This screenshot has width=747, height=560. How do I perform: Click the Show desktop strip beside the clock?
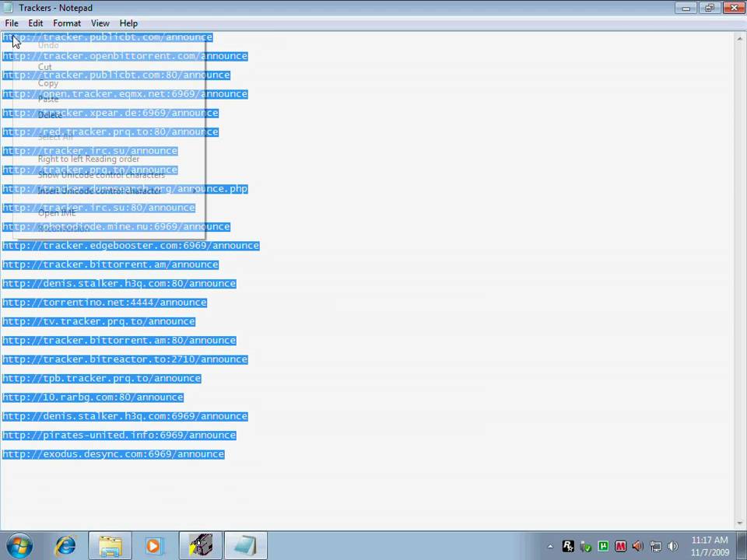742,546
